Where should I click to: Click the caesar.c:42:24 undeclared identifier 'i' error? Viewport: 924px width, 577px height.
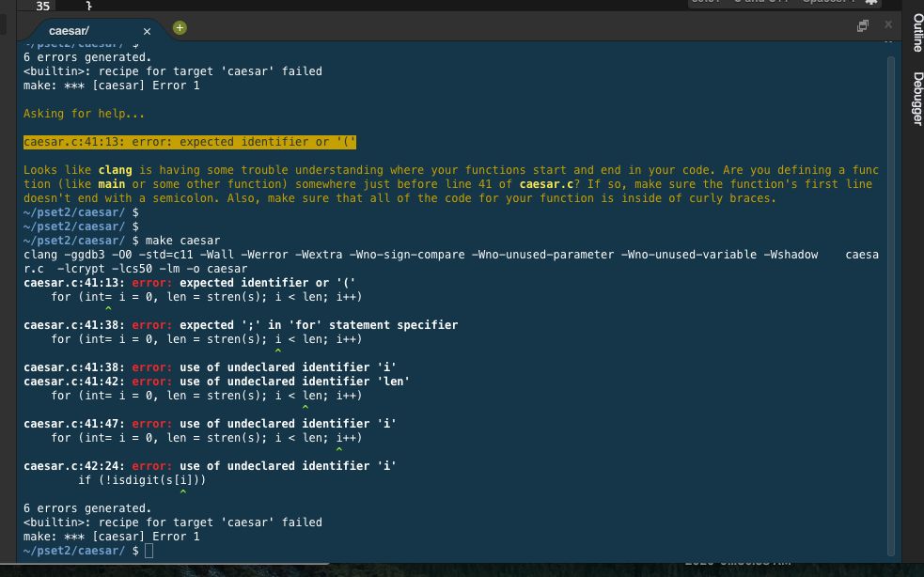tap(210, 466)
